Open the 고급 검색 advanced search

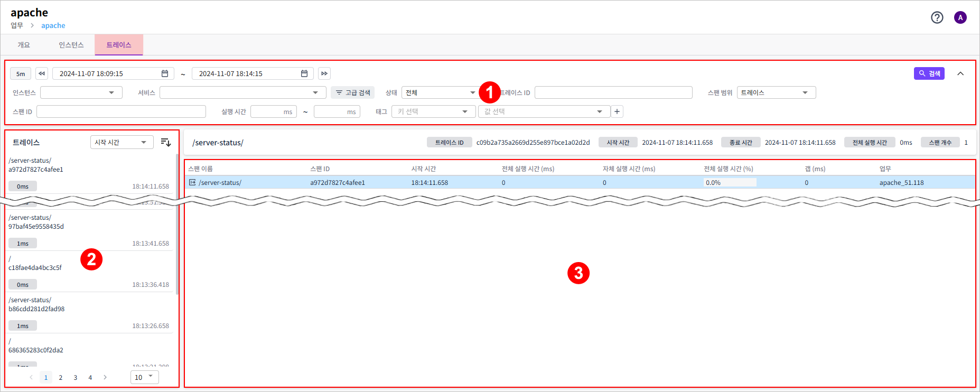[x=352, y=92]
